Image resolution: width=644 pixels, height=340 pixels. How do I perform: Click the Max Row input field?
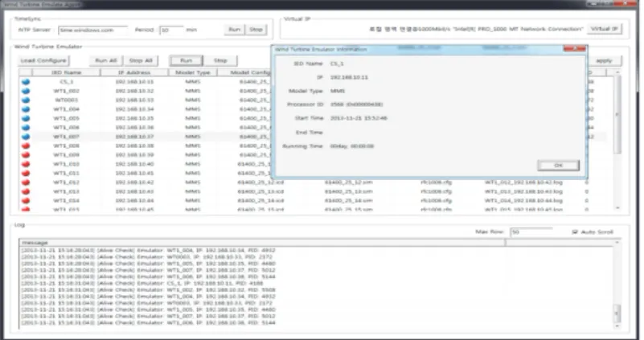pyautogui.click(x=531, y=232)
